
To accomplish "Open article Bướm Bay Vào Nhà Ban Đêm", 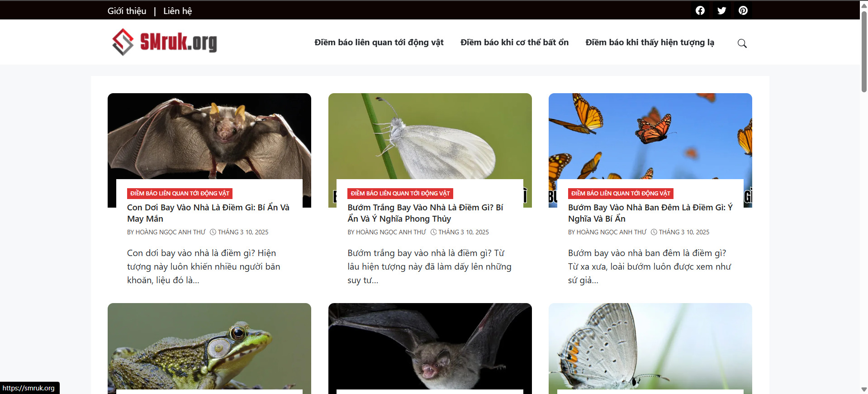I will (650, 213).
